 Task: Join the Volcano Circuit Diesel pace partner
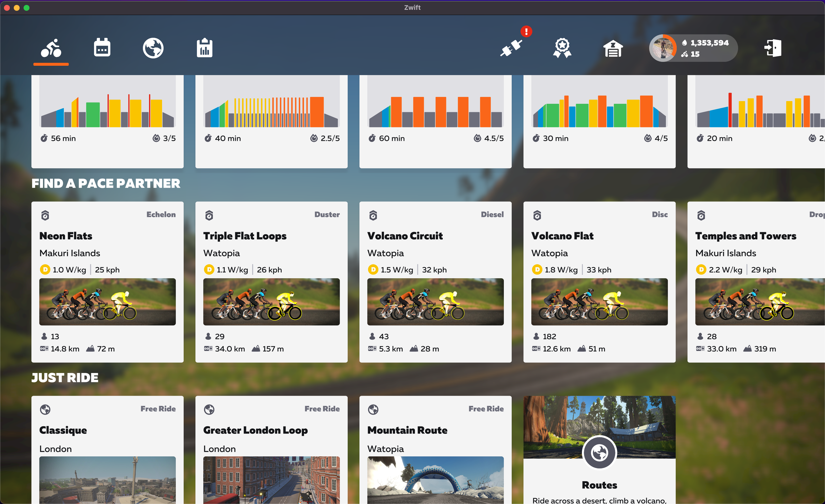[435, 282]
